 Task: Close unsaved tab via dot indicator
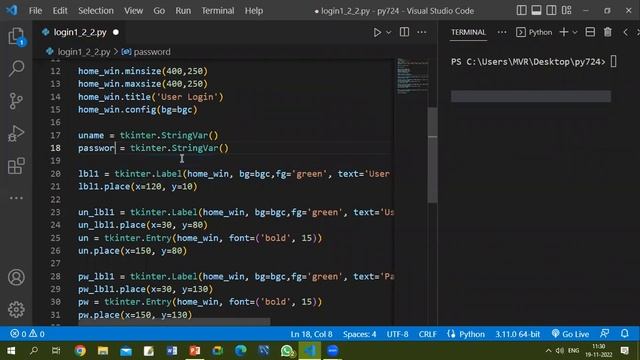[x=116, y=32]
